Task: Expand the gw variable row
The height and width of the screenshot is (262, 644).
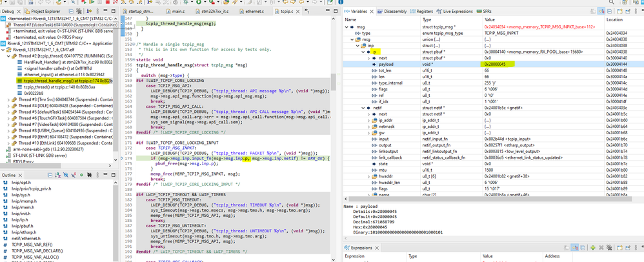Action: point(368,133)
